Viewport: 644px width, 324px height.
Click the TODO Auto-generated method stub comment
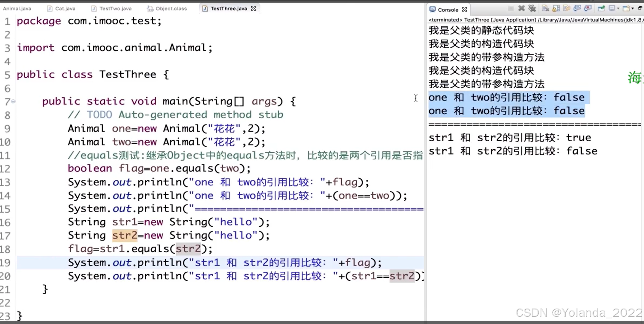(x=175, y=115)
